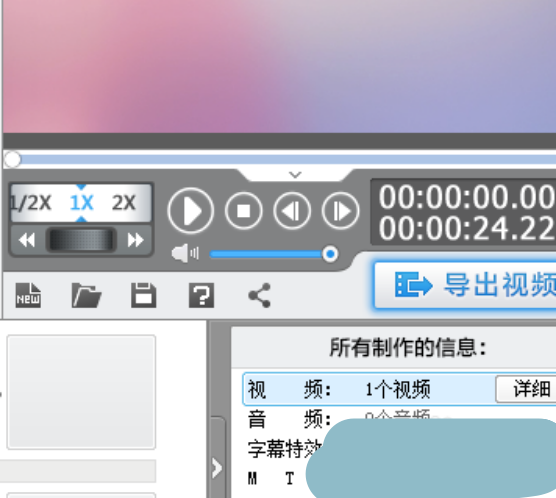
Task: Click the current time 00:00:00 display
Action: pyautogui.click(x=467, y=197)
